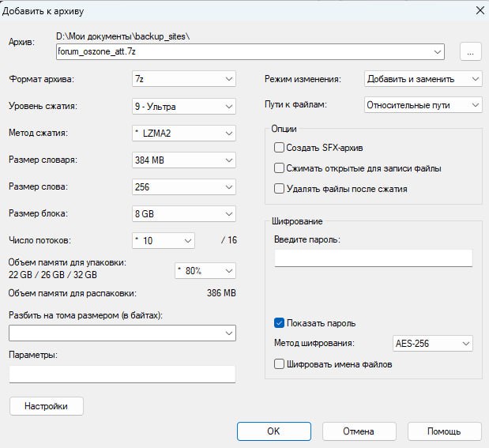Enable the "Создать SFX-архив" checkbox
The image size is (489, 448).
pyautogui.click(x=279, y=148)
